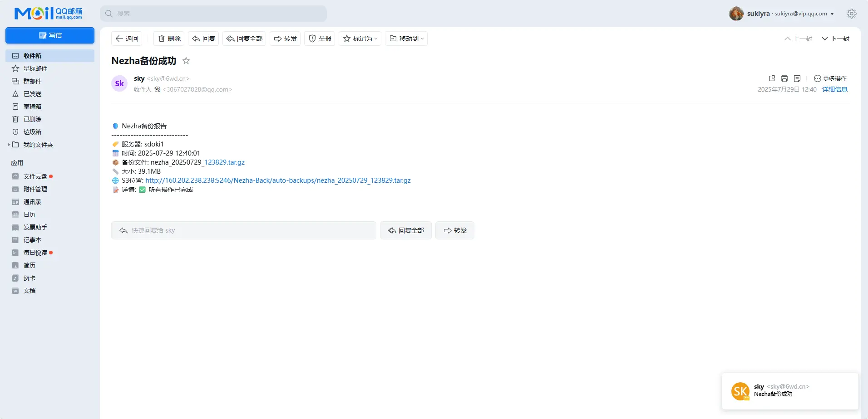Open 群邮件 group mail folder
868x419 pixels.
[x=50, y=81]
